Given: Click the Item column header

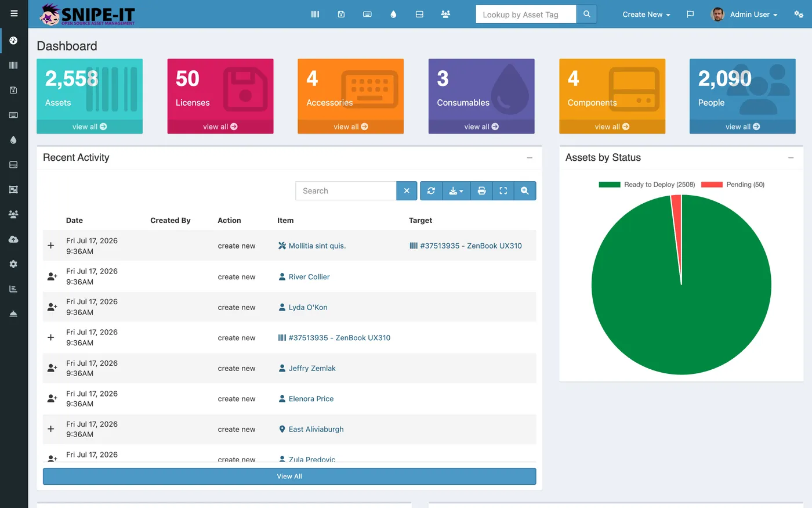Looking at the screenshot, I should click(x=285, y=221).
